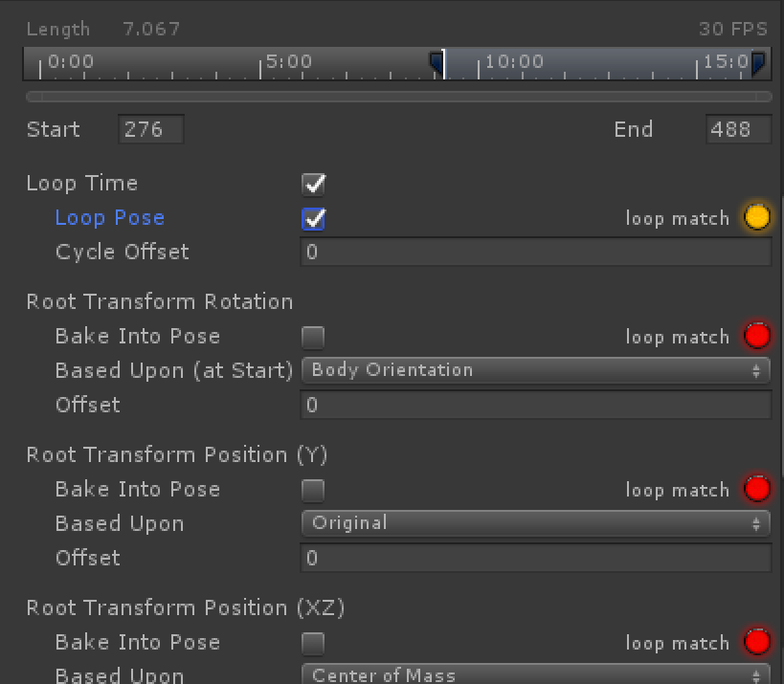Click the Cycle Offset input field
Image resolution: width=784 pixels, height=684 pixels.
coord(536,252)
